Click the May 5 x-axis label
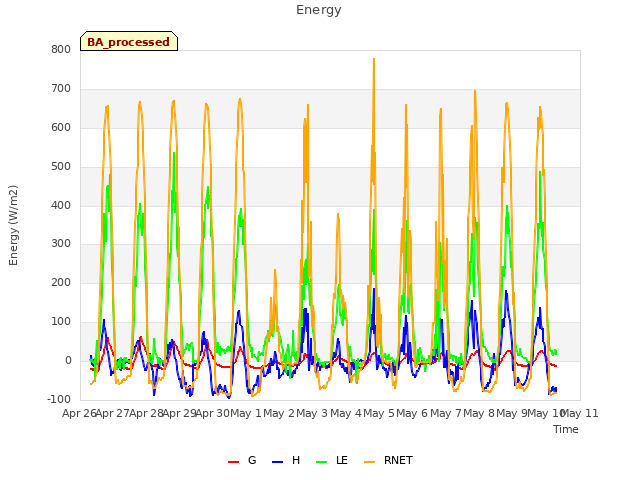This screenshot has width=640, height=480. tap(379, 413)
